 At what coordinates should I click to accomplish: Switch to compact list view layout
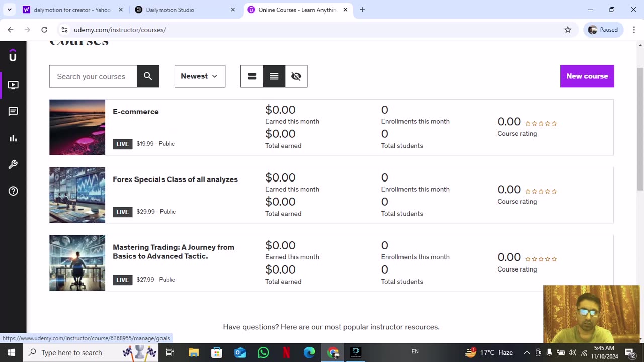point(274,76)
